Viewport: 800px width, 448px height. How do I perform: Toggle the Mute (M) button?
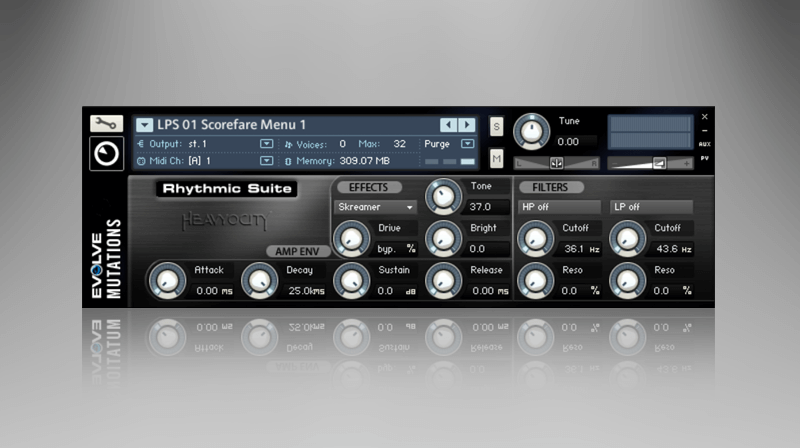click(497, 158)
